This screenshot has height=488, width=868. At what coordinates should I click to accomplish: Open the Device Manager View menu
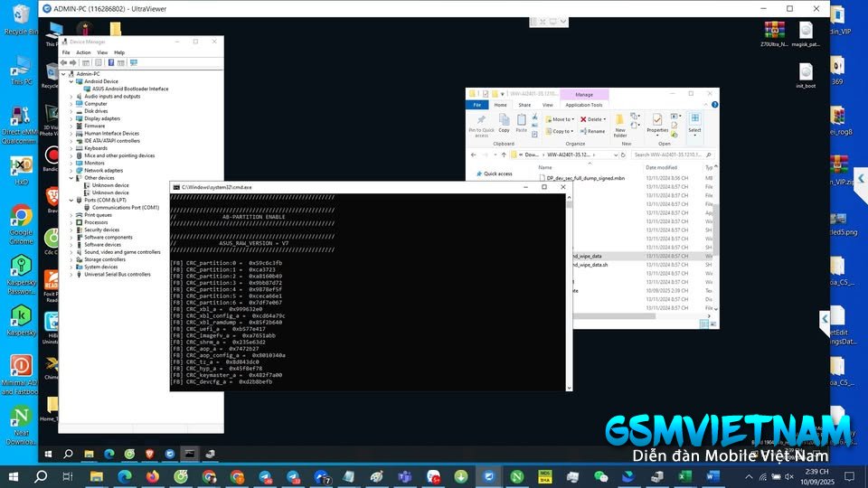click(102, 52)
